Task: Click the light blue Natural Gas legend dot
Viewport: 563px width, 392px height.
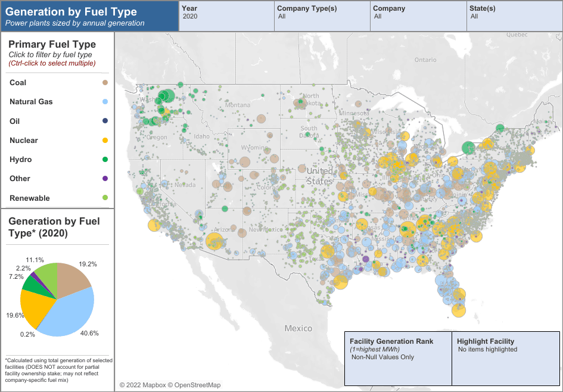Action: coord(105,102)
